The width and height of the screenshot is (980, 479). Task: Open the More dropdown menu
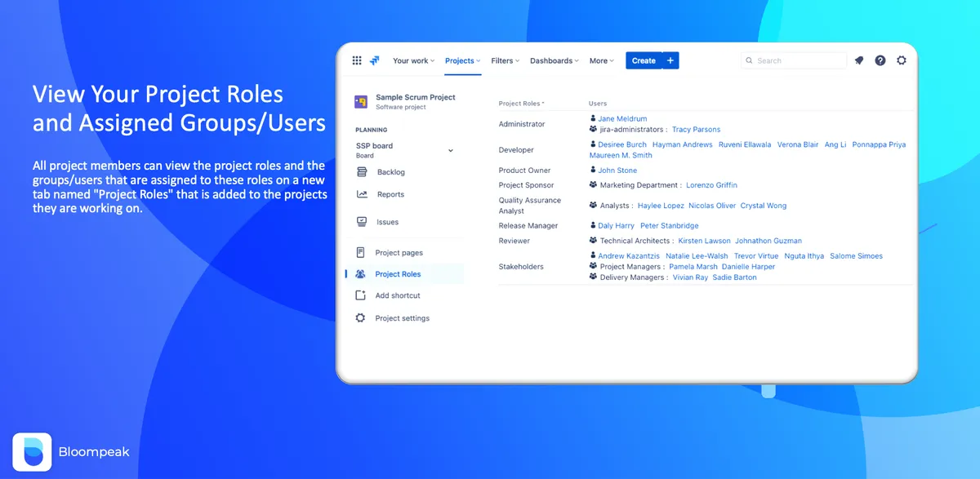coord(602,60)
